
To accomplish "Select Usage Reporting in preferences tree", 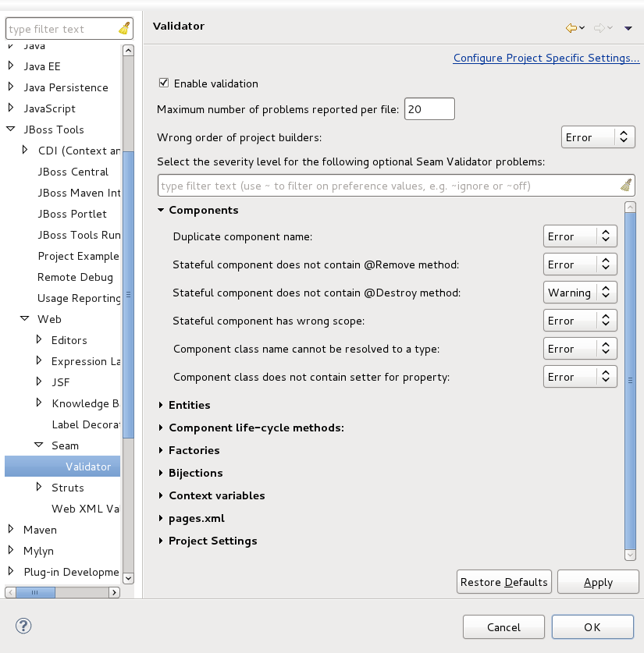I will point(79,298).
